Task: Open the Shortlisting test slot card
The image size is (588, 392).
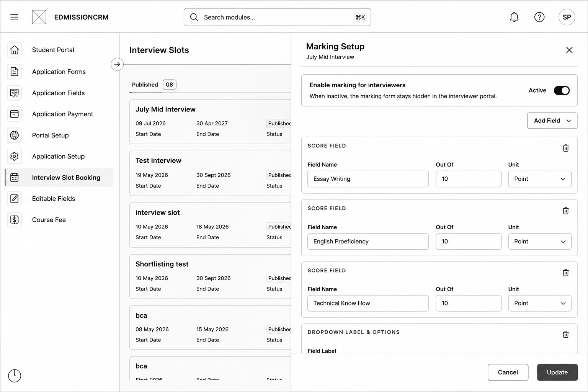Action: coord(210,276)
